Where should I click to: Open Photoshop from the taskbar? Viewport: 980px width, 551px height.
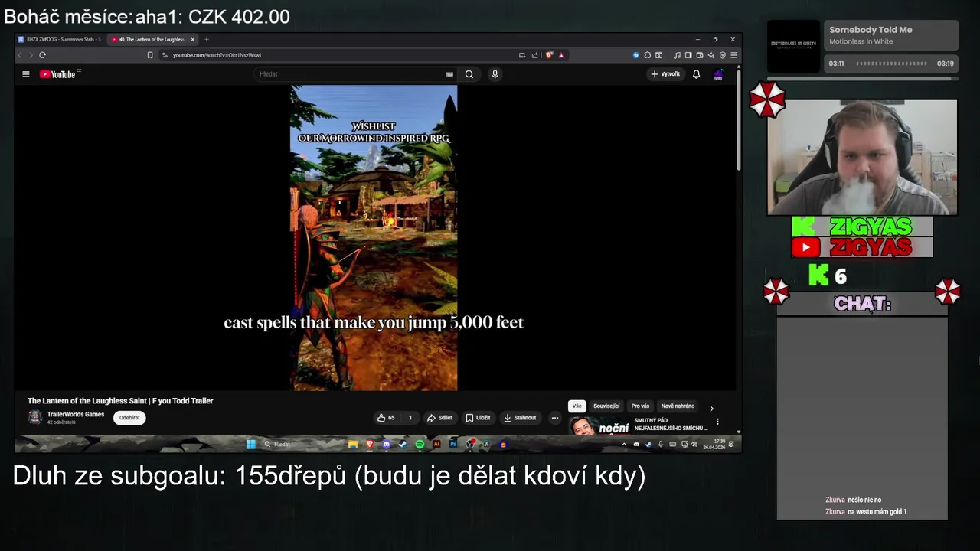click(453, 444)
